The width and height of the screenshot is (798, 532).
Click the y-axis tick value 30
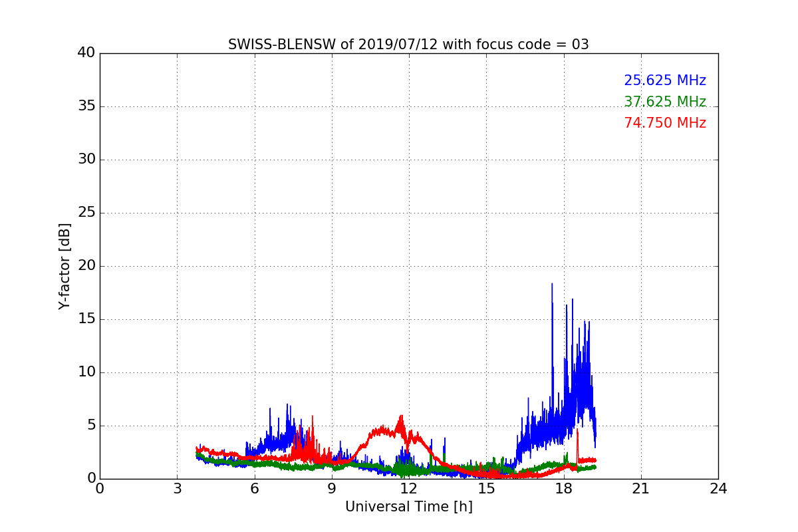pos(86,160)
